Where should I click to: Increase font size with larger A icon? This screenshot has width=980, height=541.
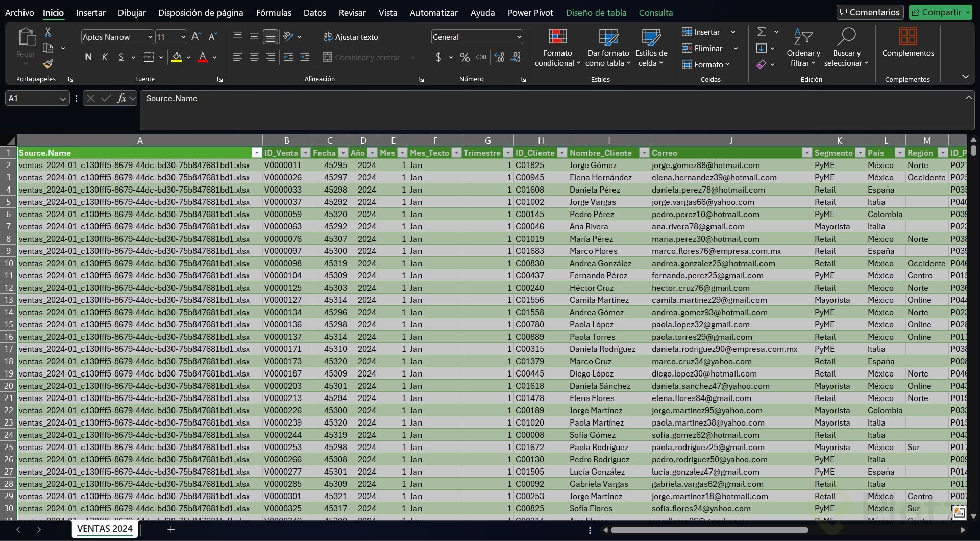click(195, 37)
